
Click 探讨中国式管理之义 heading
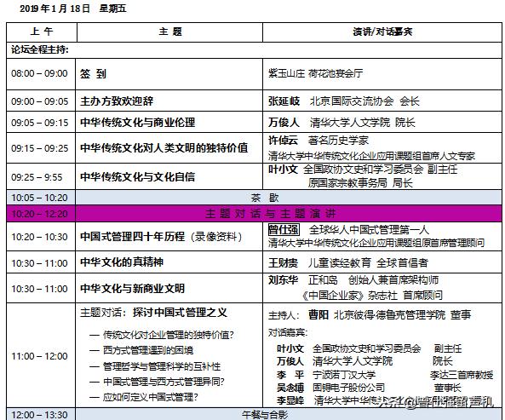180,313
